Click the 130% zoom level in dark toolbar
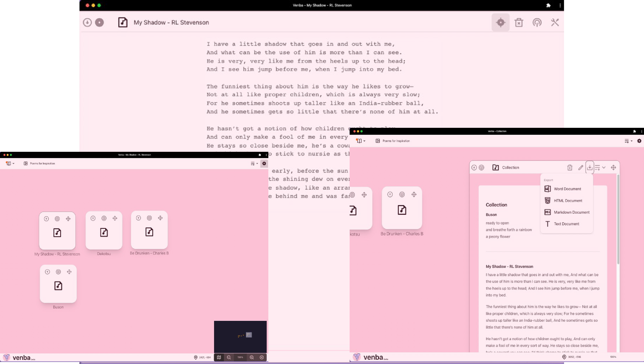The height and width of the screenshot is (364, 644). pos(240,357)
